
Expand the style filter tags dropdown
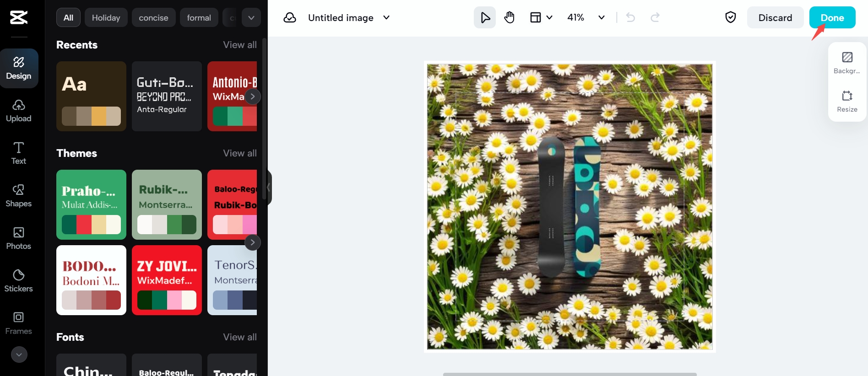pyautogui.click(x=251, y=18)
